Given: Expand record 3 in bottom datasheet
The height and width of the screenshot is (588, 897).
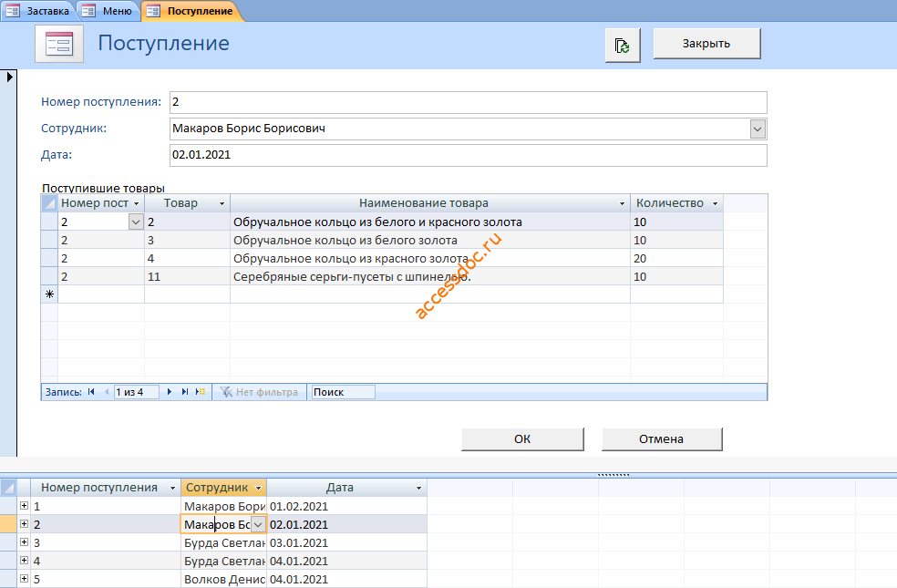Looking at the screenshot, I should pyautogui.click(x=24, y=542).
